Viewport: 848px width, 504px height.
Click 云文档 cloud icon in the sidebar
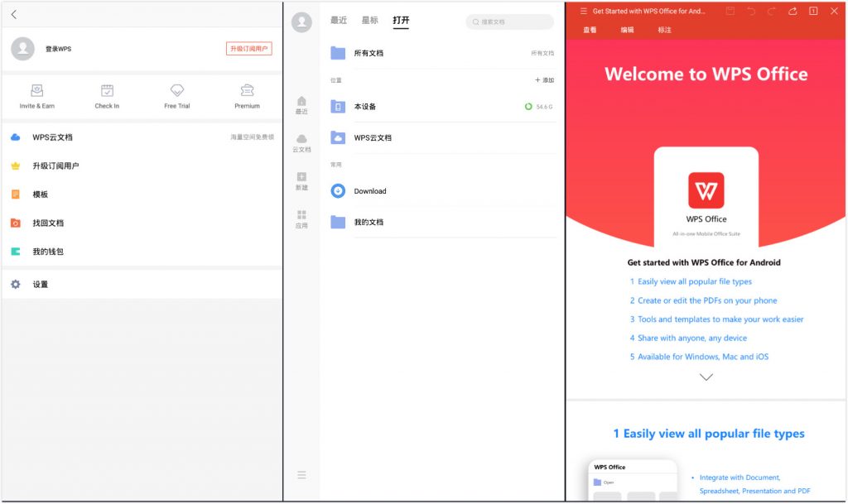(301, 143)
